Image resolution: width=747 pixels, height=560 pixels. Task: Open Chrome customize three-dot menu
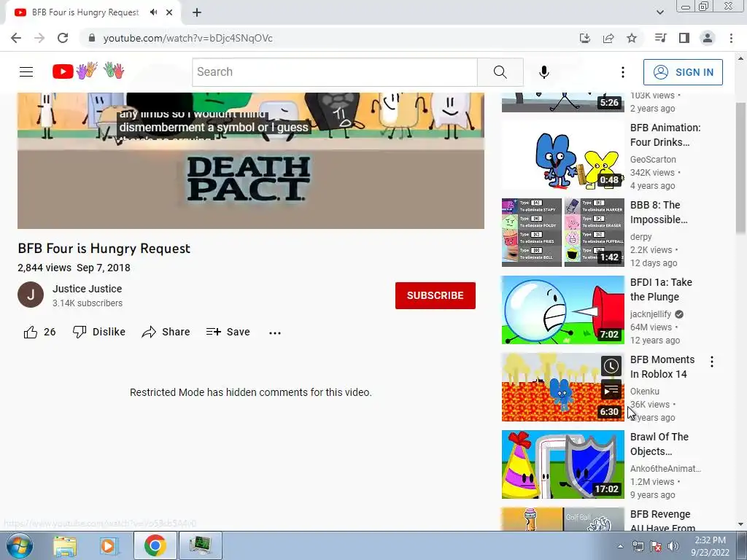[731, 38]
